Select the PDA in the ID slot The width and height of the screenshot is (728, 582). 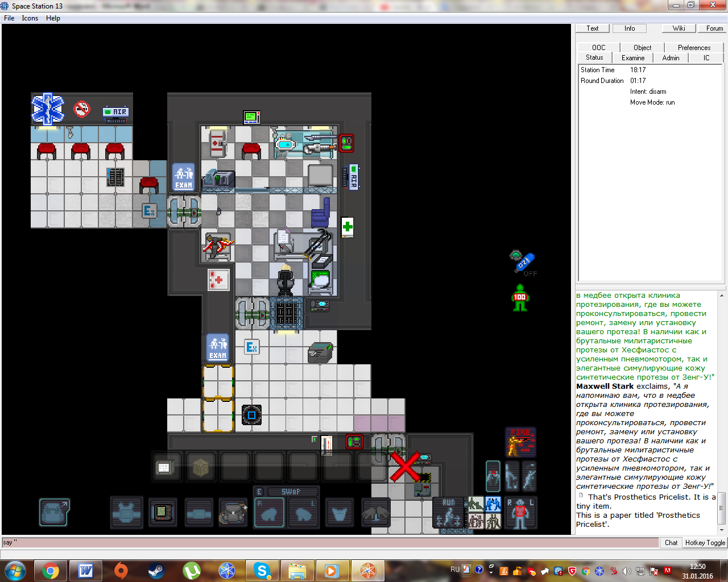pos(163,512)
